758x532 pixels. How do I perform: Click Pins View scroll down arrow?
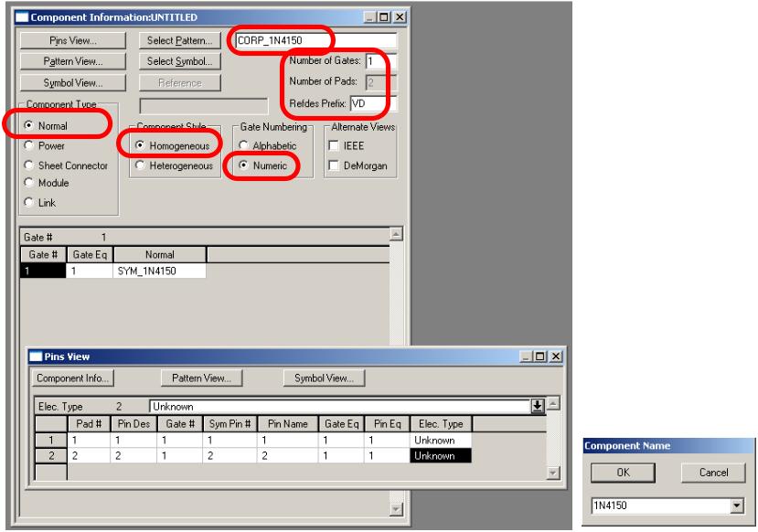pyautogui.click(x=553, y=473)
